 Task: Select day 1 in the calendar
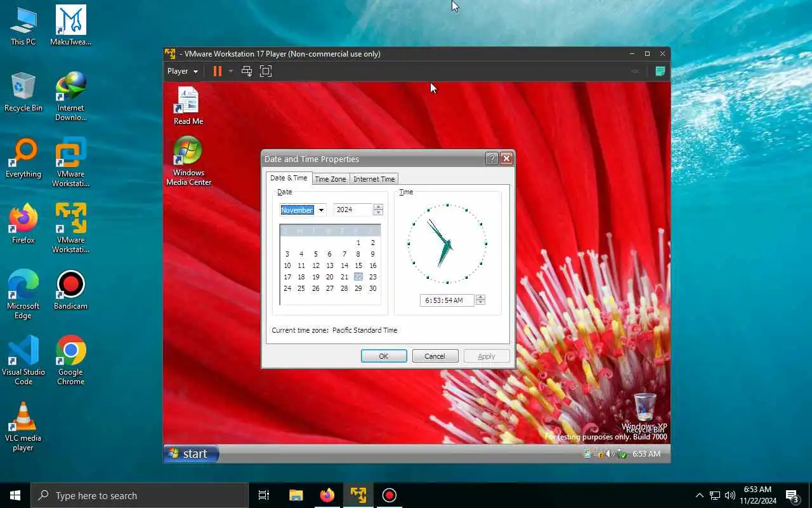pyautogui.click(x=358, y=243)
